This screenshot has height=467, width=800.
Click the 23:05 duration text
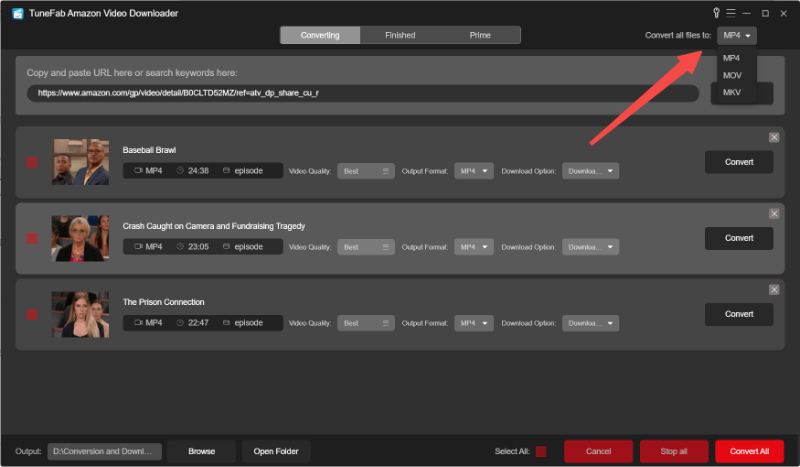tap(198, 247)
